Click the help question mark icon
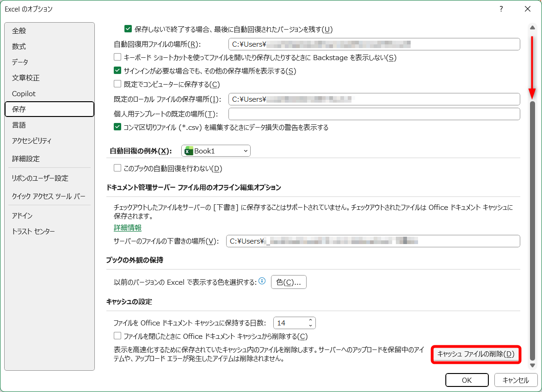 [501, 9]
